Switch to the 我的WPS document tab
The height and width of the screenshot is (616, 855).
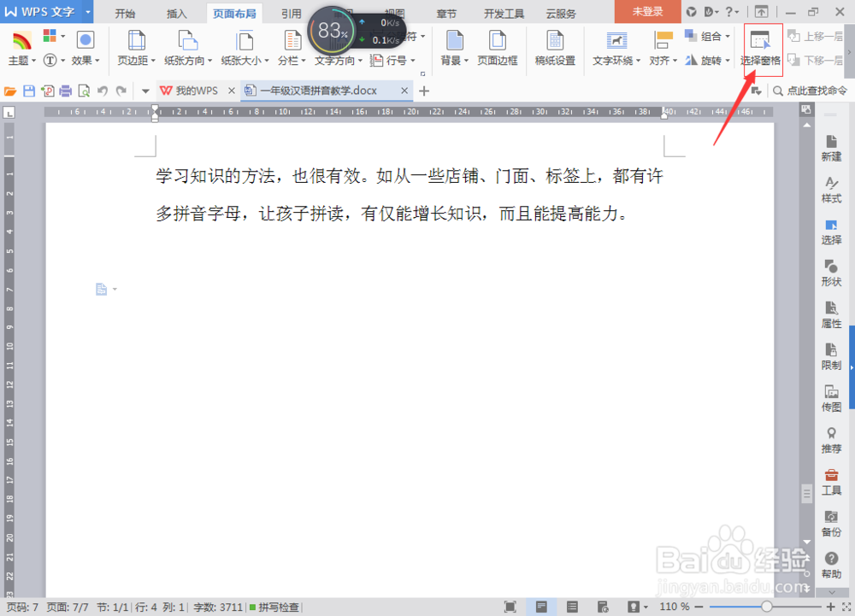pyautogui.click(x=197, y=91)
